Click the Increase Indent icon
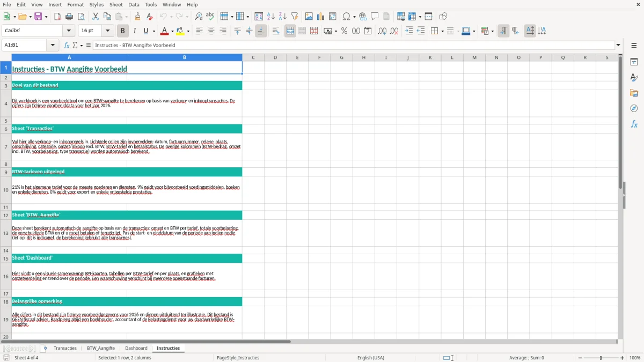 (409, 31)
